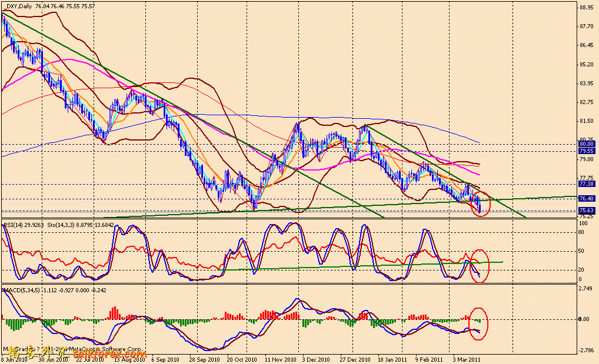The width and height of the screenshot is (599, 364).
Task: Select the 75.63 current price tag
Action: pos(587,210)
